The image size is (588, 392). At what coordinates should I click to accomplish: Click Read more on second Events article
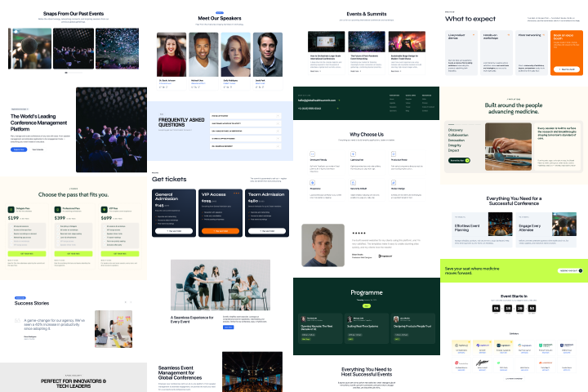point(355,71)
